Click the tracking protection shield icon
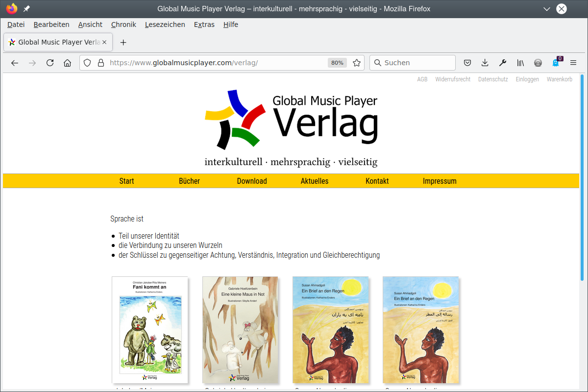588x392 pixels. tap(87, 63)
